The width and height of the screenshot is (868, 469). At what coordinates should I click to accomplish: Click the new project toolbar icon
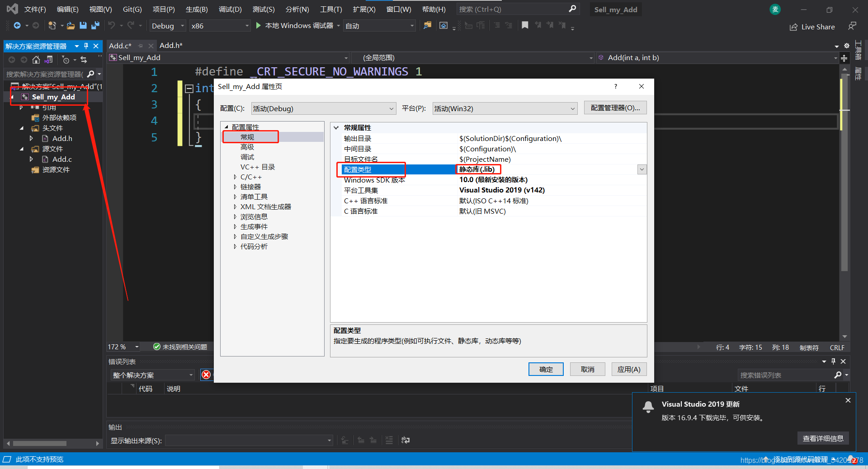(52, 26)
